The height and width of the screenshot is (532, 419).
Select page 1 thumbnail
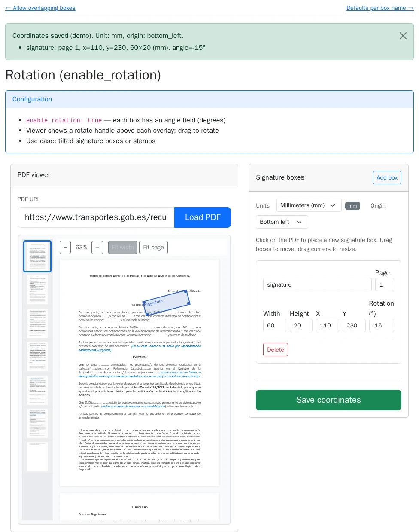pyautogui.click(x=37, y=256)
